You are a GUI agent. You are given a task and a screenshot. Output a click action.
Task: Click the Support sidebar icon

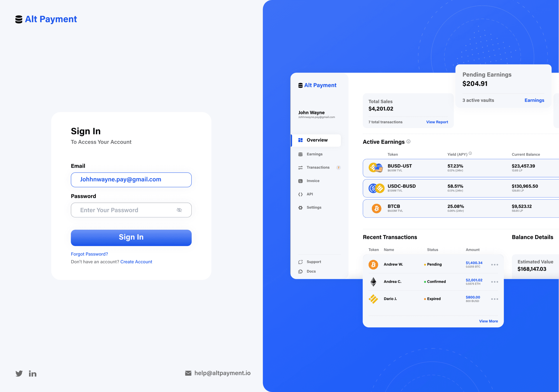[300, 261]
